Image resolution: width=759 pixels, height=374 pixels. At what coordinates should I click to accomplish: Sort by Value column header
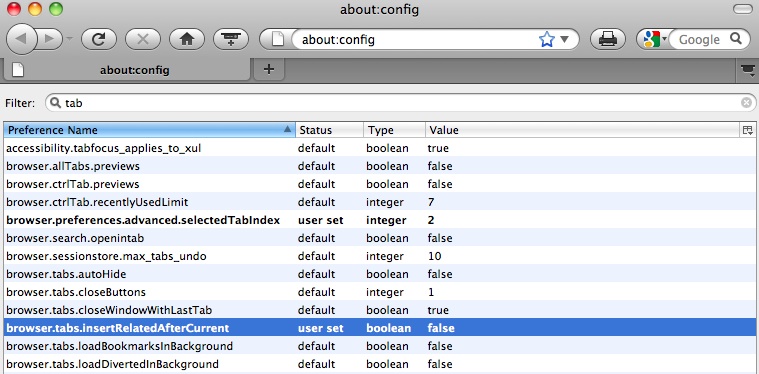583,130
